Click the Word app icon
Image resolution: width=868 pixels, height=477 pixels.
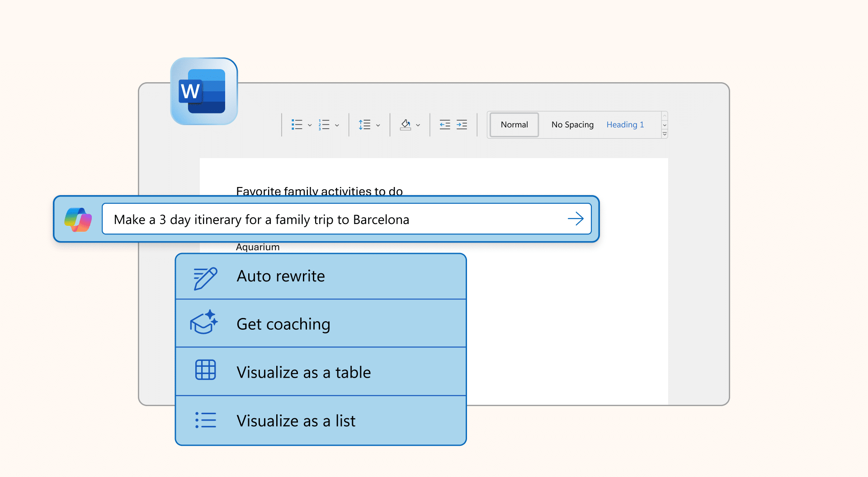(x=204, y=91)
